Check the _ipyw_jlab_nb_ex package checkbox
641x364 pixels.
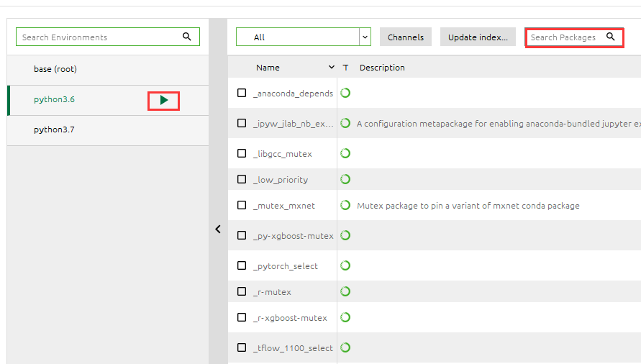pyautogui.click(x=242, y=123)
